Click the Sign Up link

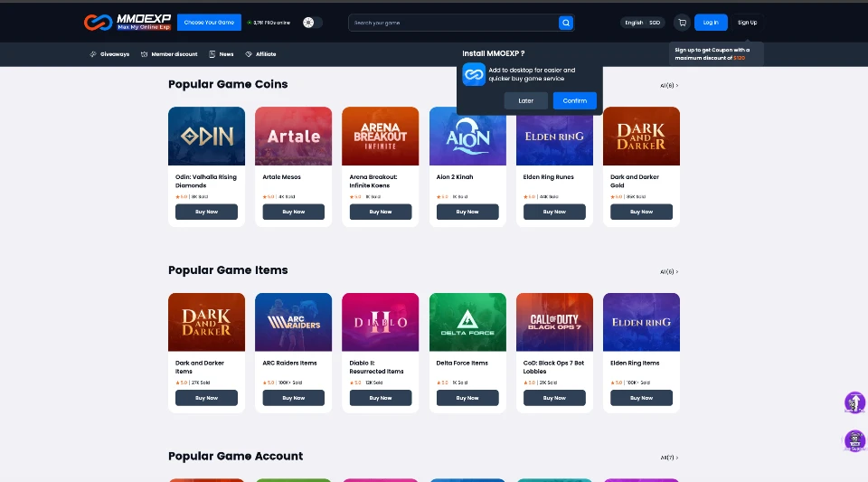click(748, 23)
